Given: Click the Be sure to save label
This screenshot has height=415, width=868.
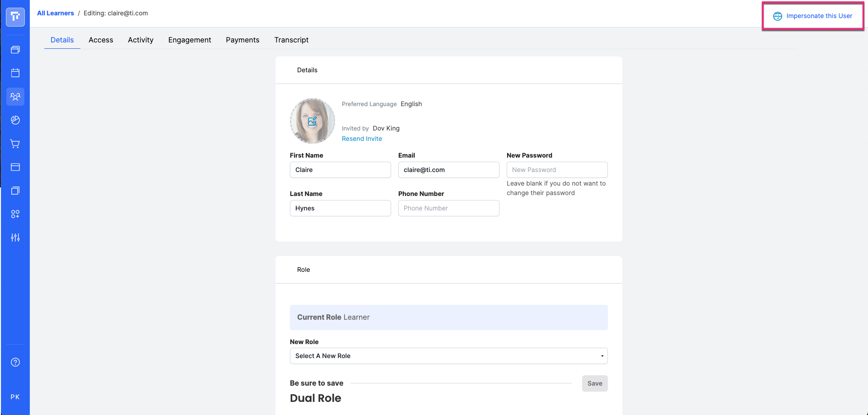Looking at the screenshot, I should point(317,383).
